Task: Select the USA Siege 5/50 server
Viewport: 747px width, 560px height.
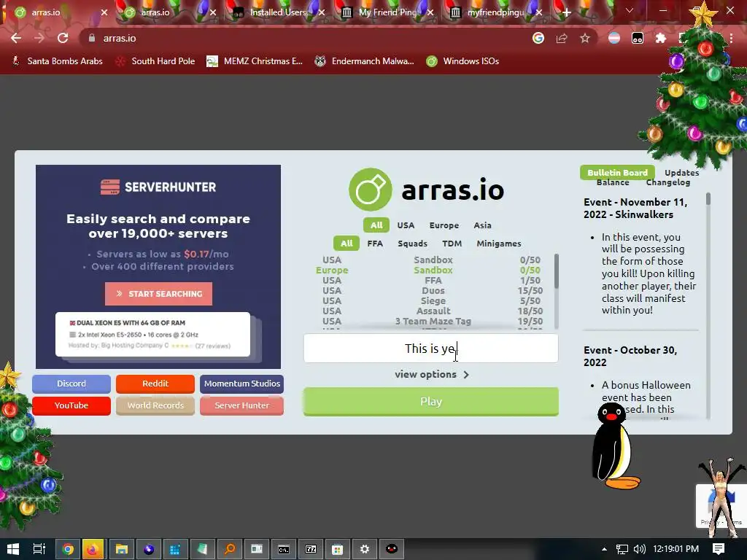Action: (x=431, y=301)
